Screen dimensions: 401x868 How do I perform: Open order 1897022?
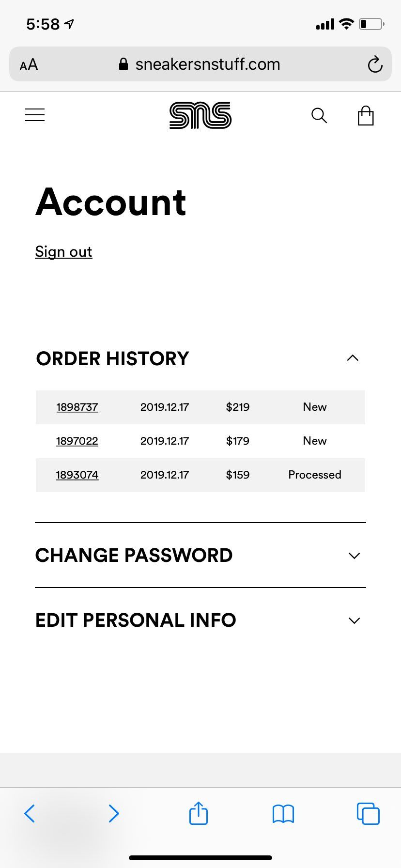tap(77, 441)
